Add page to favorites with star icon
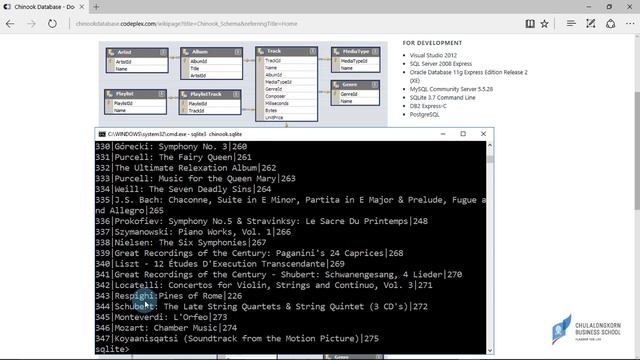This screenshot has height=360, width=640. coord(544,24)
